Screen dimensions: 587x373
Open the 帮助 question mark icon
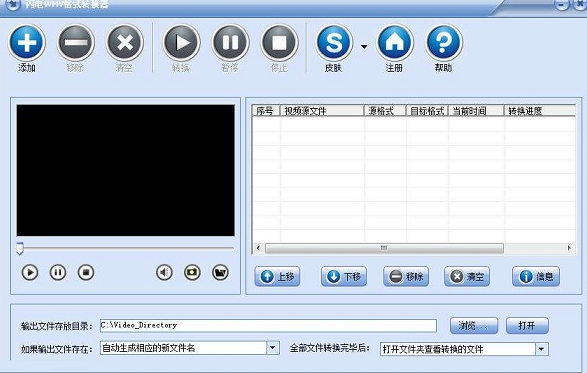[x=444, y=42]
